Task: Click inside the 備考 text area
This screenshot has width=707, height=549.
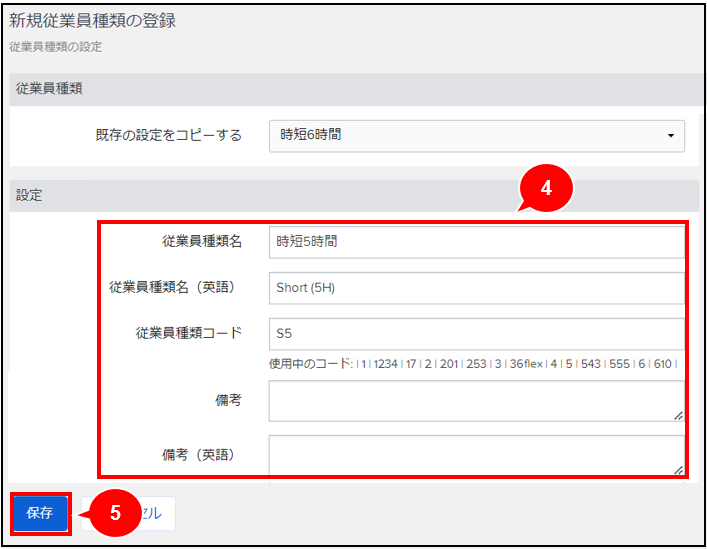Action: click(474, 400)
